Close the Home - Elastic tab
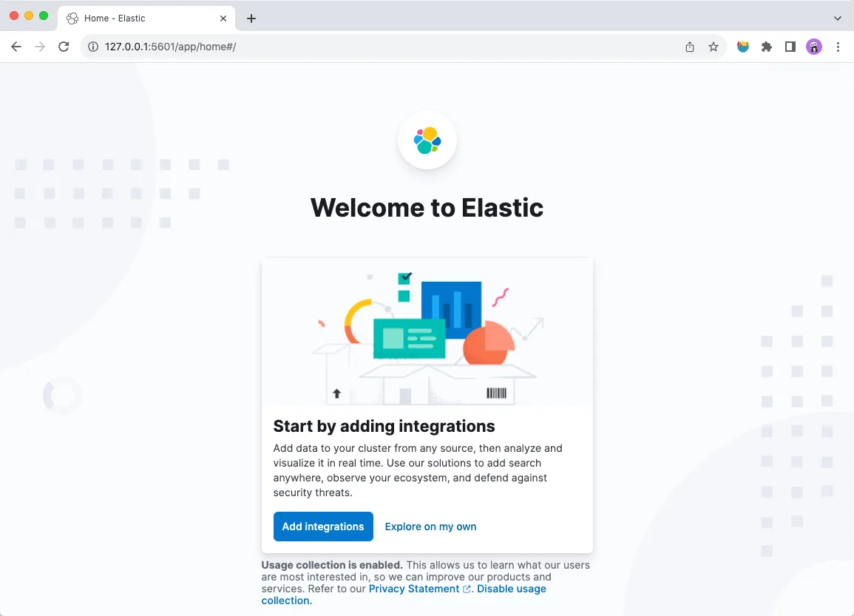This screenshot has height=616, width=854. pos(223,18)
